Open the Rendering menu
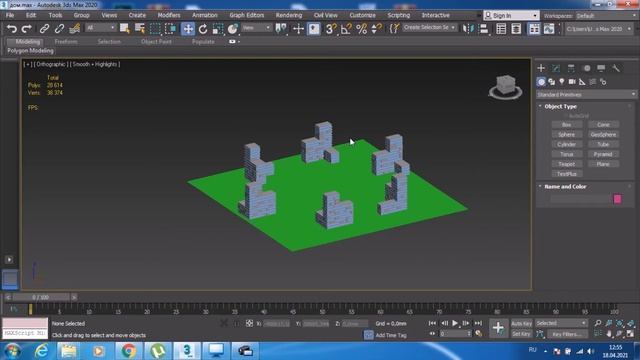640x360 pixels. [289, 15]
